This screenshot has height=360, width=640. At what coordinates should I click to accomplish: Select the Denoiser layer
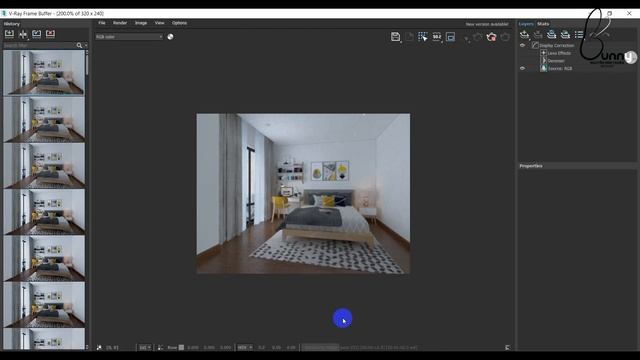click(556, 61)
